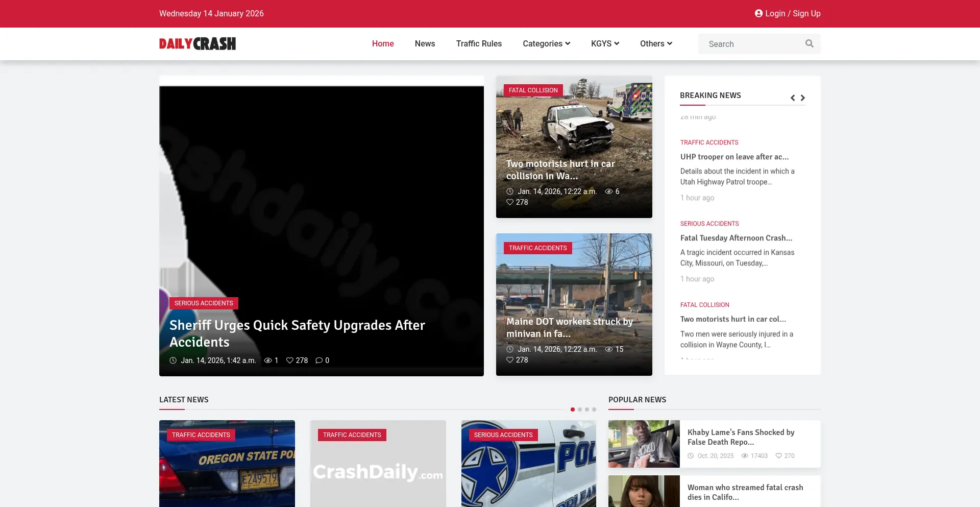Open the Others dropdown
The height and width of the screenshot is (507, 980).
click(x=656, y=44)
